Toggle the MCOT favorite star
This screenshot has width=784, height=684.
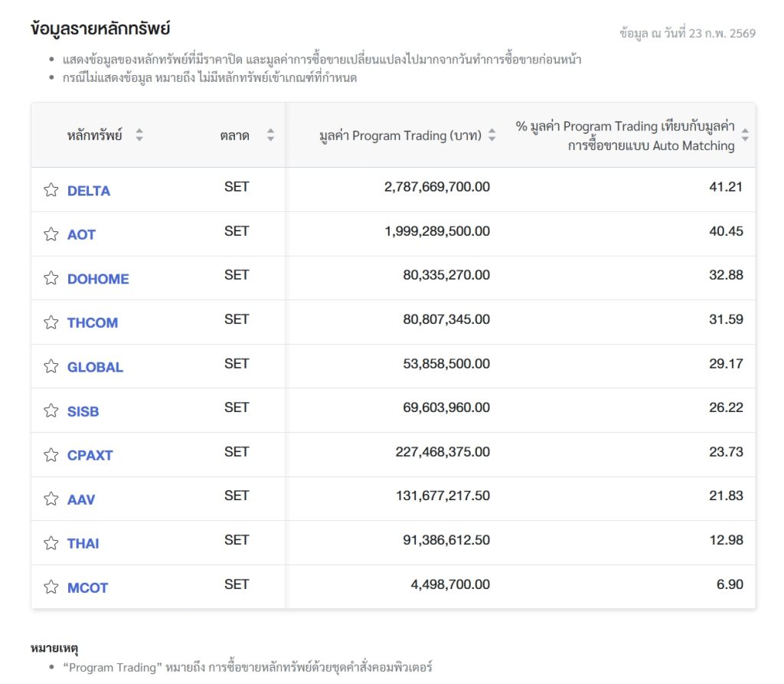[51, 587]
